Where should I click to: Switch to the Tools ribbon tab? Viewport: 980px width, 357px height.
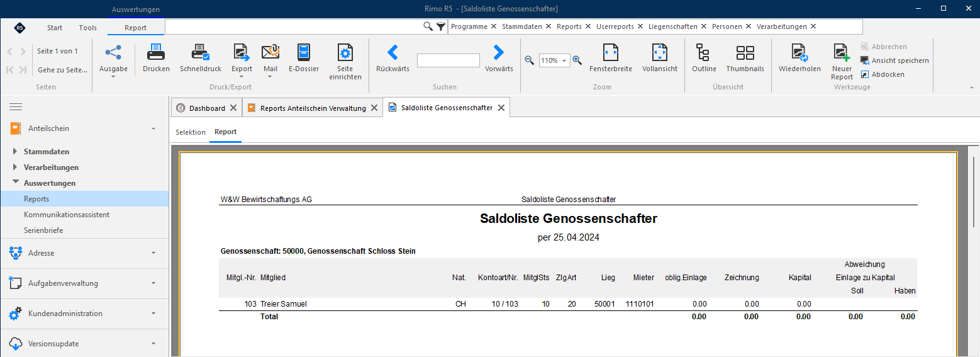(88, 28)
